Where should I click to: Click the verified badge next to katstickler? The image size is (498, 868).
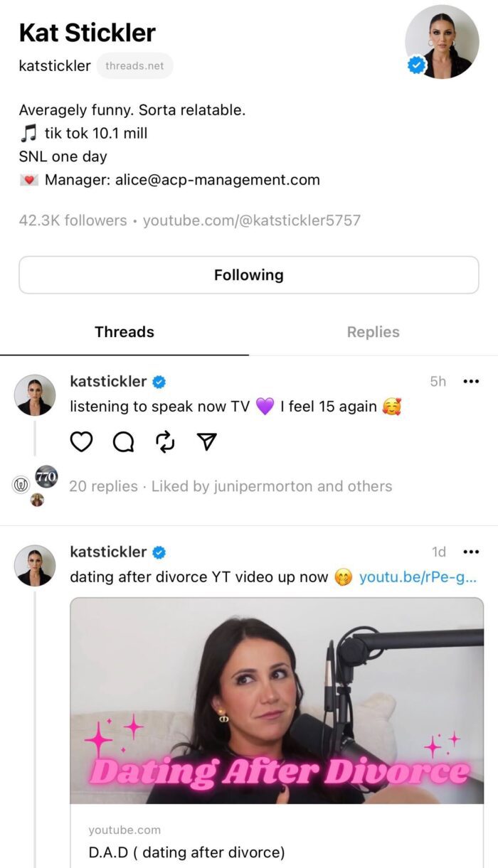[x=158, y=381]
